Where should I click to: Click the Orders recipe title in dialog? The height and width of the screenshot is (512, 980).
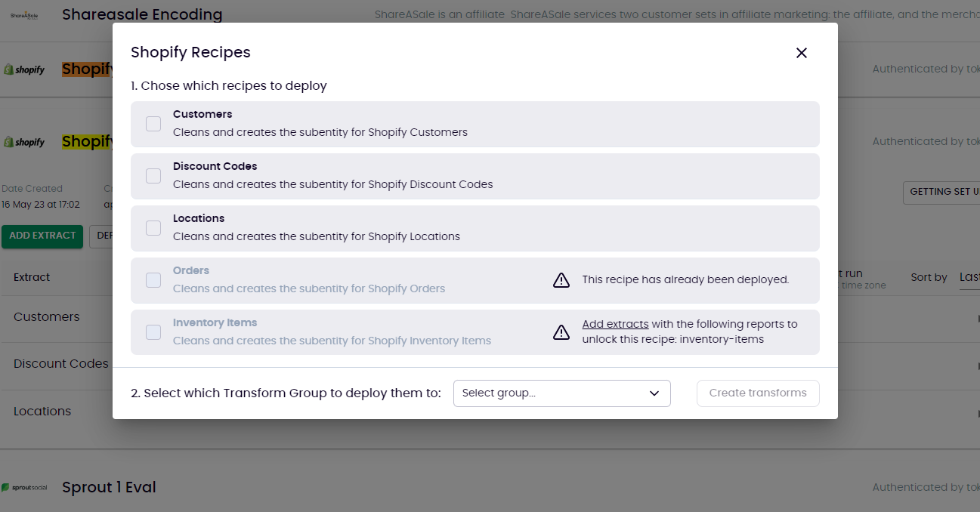(191, 270)
